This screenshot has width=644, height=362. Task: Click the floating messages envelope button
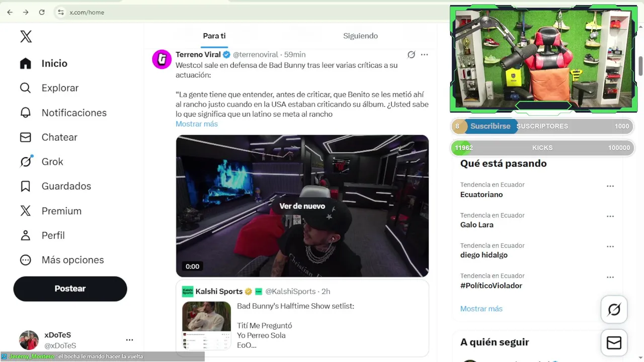(614, 343)
